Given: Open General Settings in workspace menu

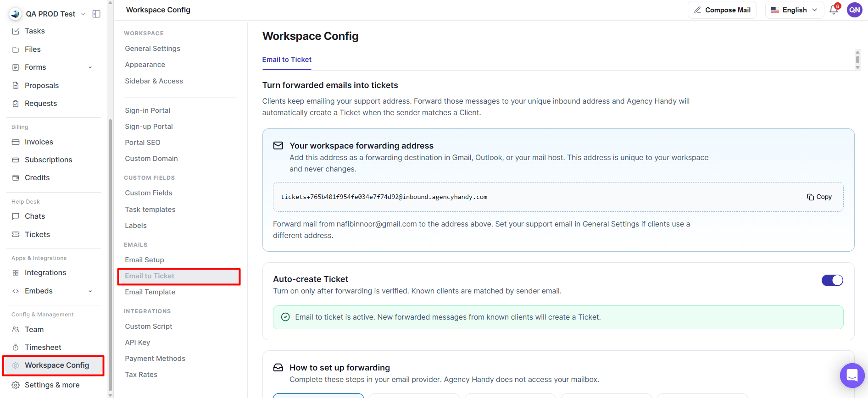Looking at the screenshot, I should pos(153,49).
